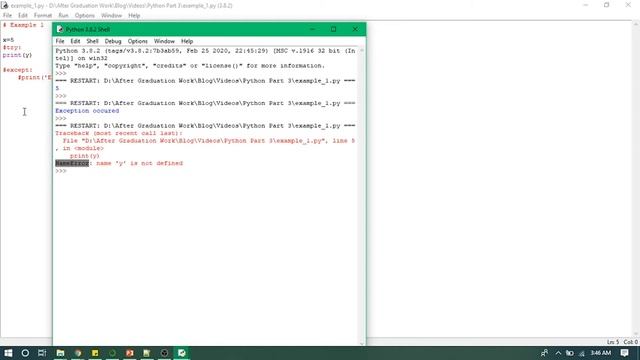
Task: Open the Options menu in the Python Shell window
Action: coord(138,41)
